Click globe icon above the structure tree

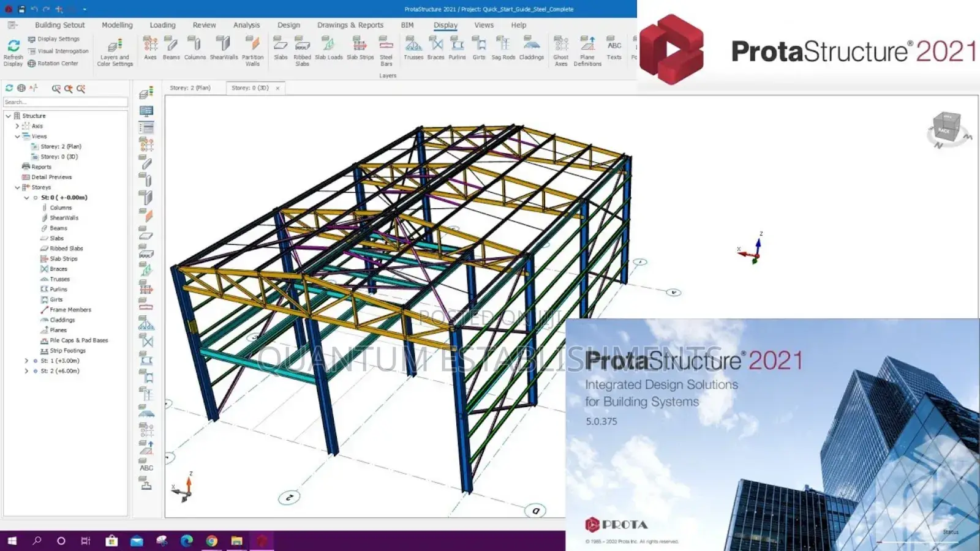21,88
